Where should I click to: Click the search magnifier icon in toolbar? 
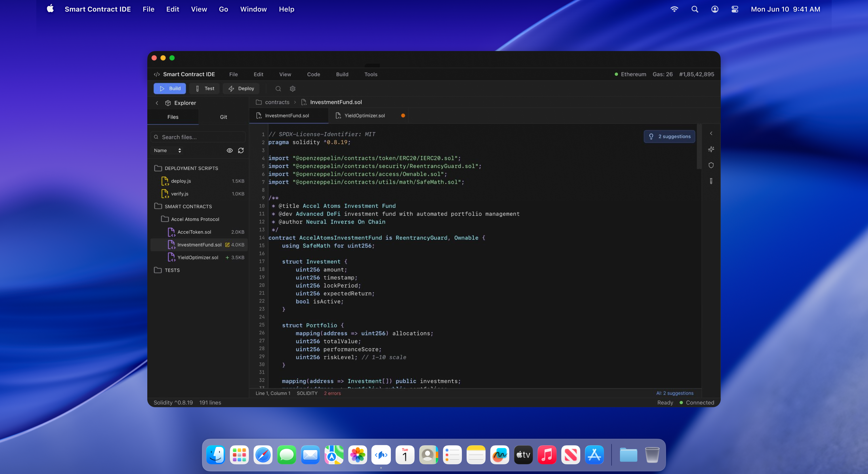click(278, 89)
